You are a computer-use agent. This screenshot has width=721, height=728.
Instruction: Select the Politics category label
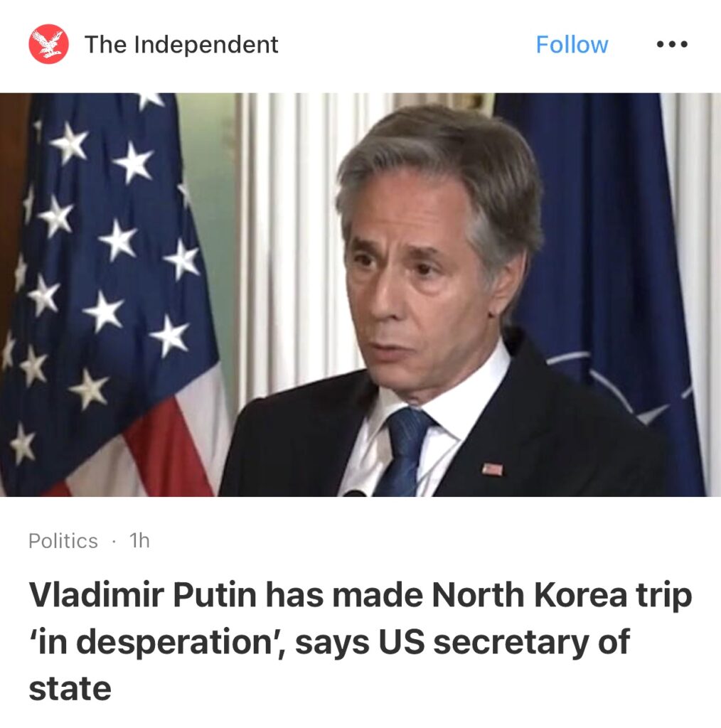click(63, 541)
